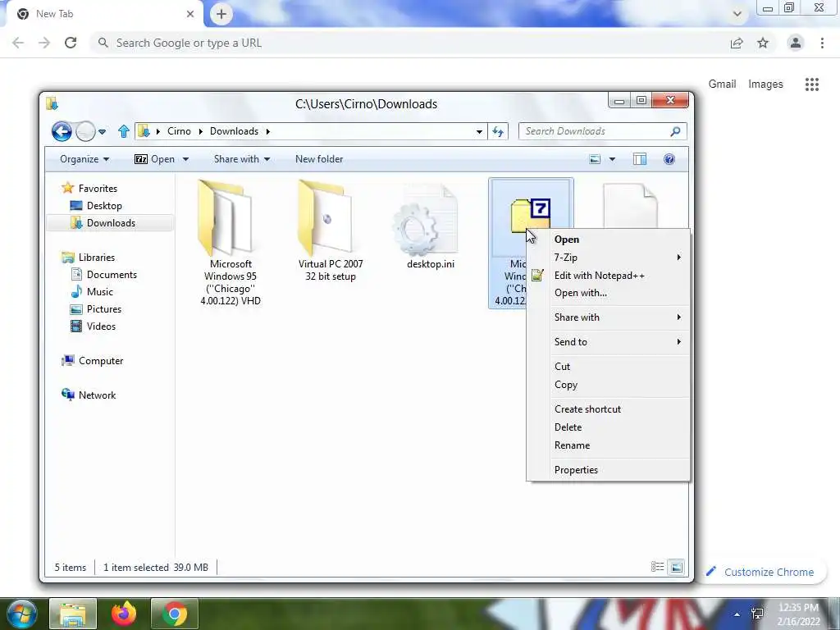This screenshot has height=630, width=840.
Task: Bookmark this tab with the star
Action: pyautogui.click(x=763, y=43)
